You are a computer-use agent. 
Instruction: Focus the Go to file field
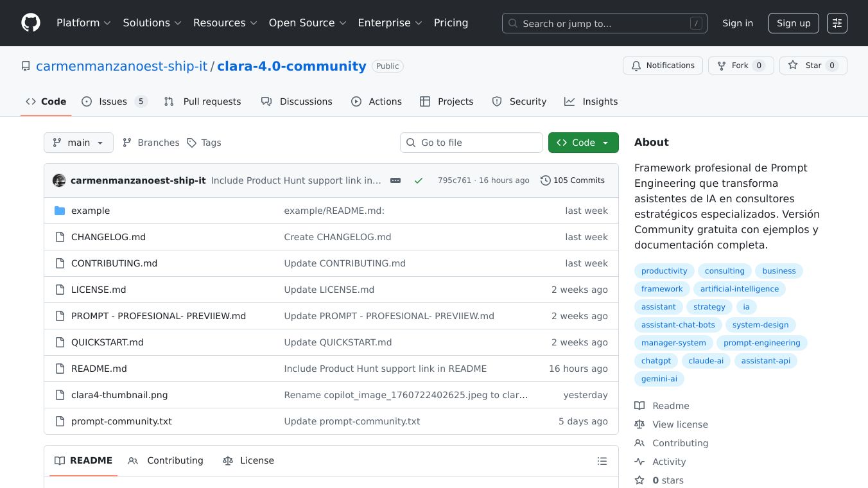pos(471,143)
